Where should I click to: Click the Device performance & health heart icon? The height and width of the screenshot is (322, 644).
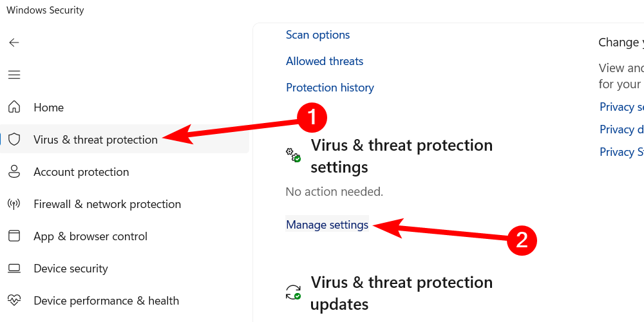14,301
